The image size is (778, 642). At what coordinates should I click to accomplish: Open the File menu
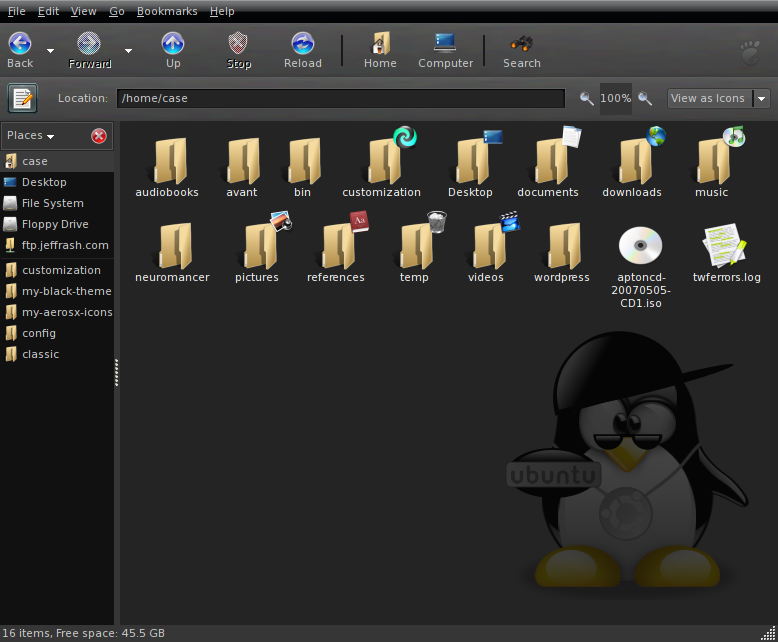(16, 11)
